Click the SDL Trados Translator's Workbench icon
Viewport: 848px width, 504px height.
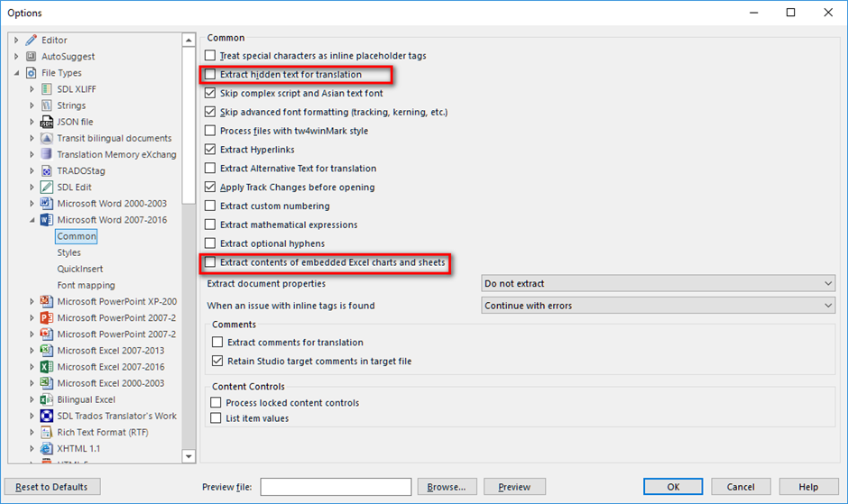click(x=47, y=416)
